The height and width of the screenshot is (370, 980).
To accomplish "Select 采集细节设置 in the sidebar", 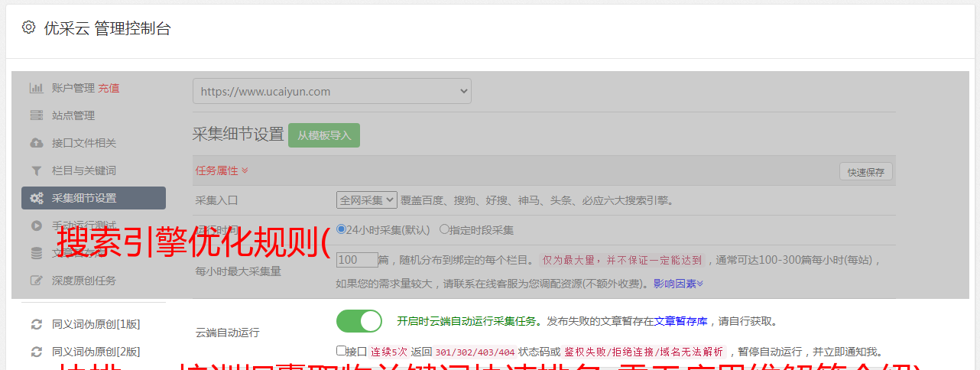I will [x=93, y=198].
